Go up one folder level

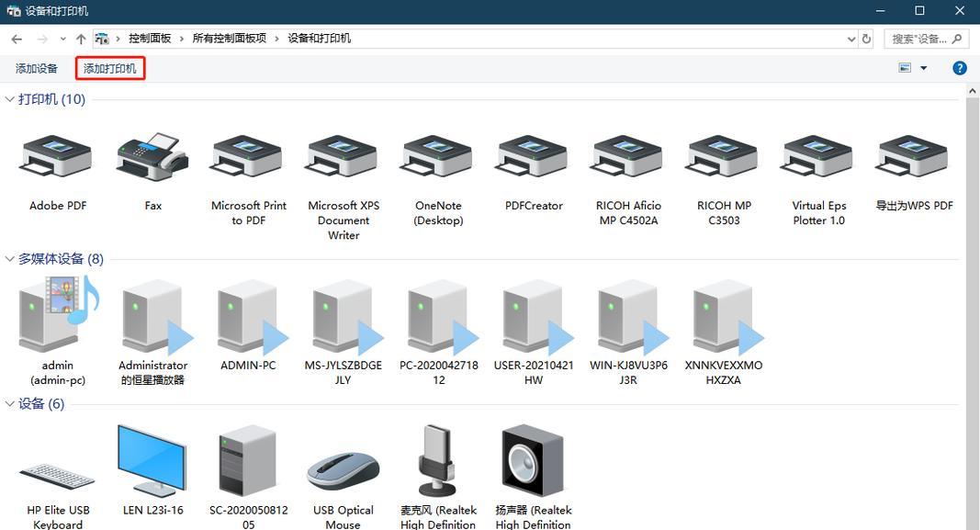81,39
